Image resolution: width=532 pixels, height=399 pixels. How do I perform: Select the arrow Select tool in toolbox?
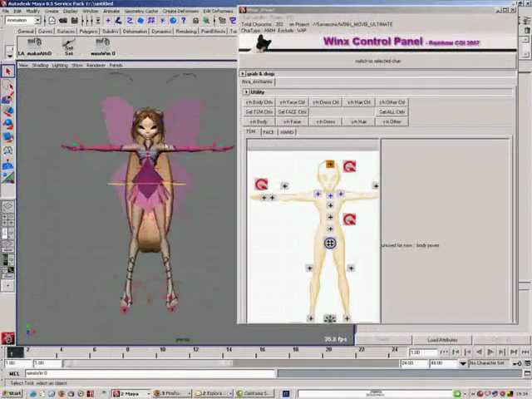pyautogui.click(x=7, y=71)
